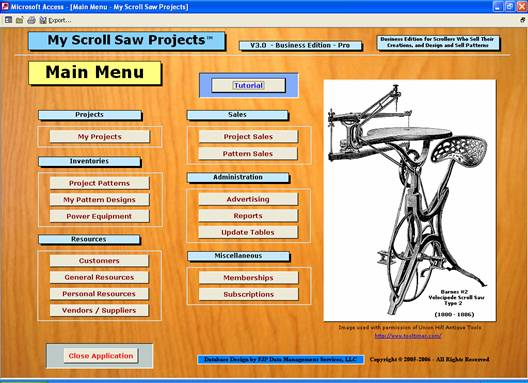Select Project Patterns inventory
The width and height of the screenshot is (528, 383).
[x=100, y=183]
